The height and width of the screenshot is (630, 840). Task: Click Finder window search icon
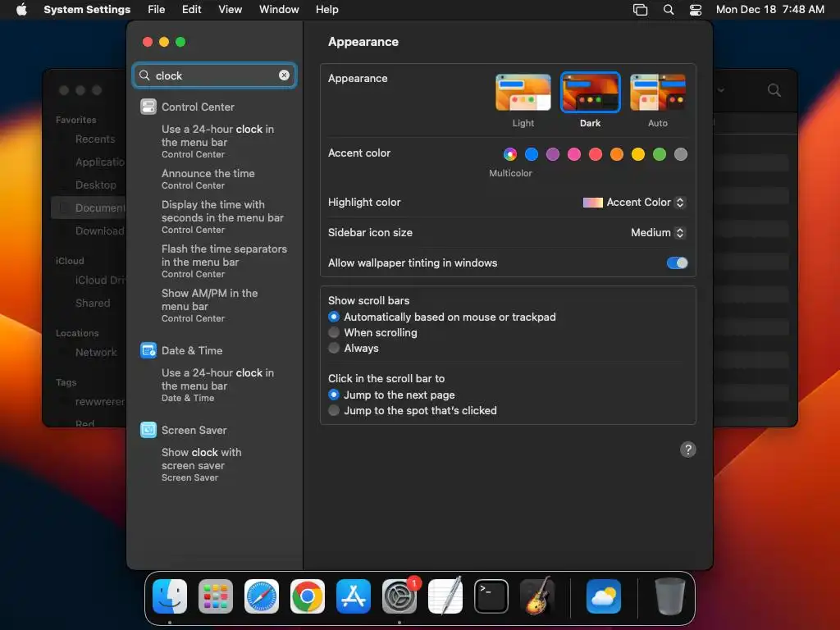[774, 90]
